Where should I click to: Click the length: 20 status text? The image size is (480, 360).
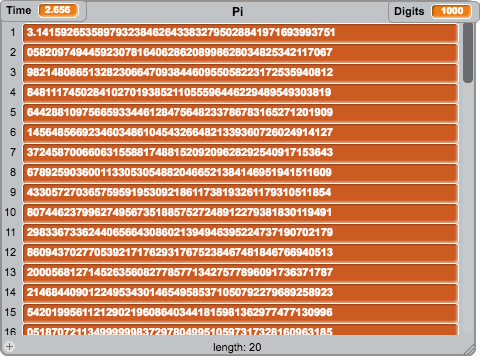pos(237,347)
